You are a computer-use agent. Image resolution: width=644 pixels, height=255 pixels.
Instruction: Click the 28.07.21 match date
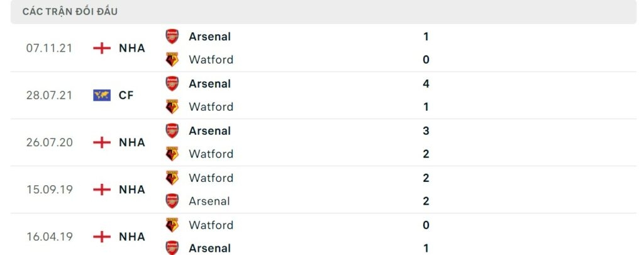(50, 95)
